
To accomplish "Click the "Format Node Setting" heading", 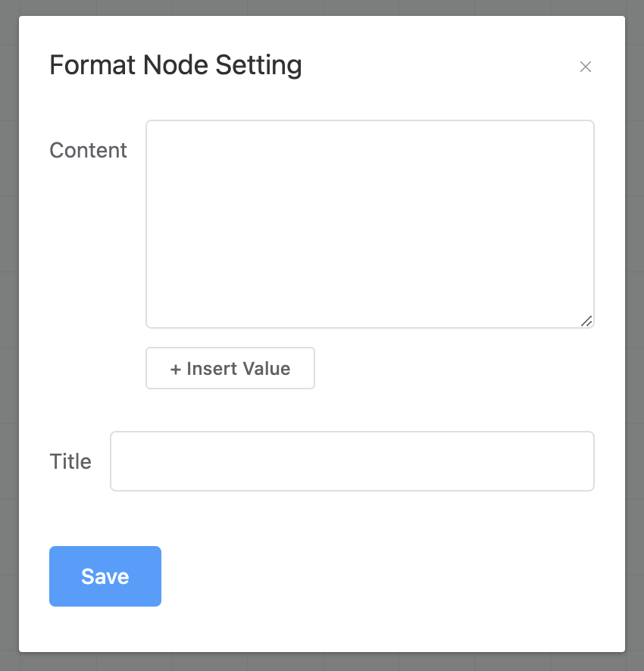I will point(176,65).
